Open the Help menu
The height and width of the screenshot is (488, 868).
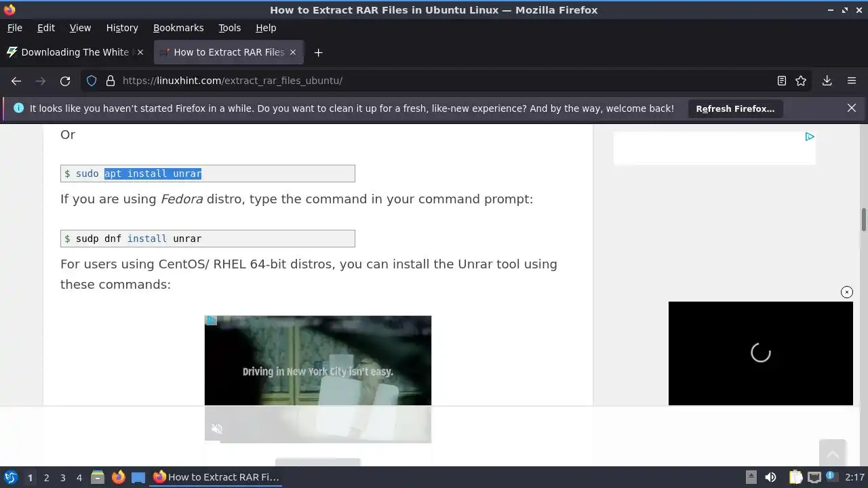(x=266, y=28)
